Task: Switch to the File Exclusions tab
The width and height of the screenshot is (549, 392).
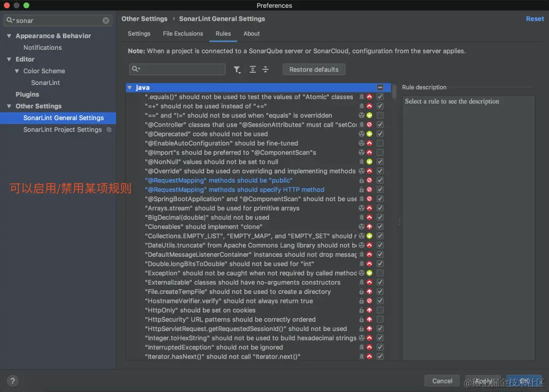Action: click(x=183, y=34)
